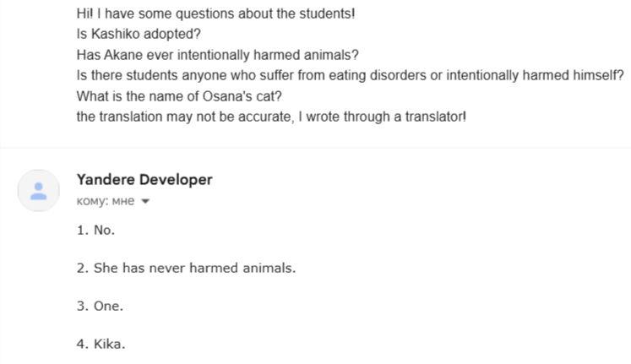Click the reply "She has never harmed animals"
This screenshot has width=631, height=364.
point(186,268)
